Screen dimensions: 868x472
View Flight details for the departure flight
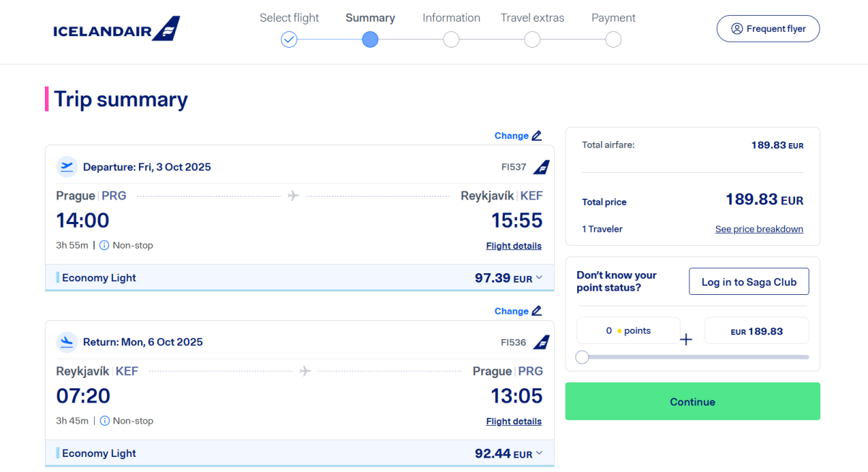pos(514,246)
